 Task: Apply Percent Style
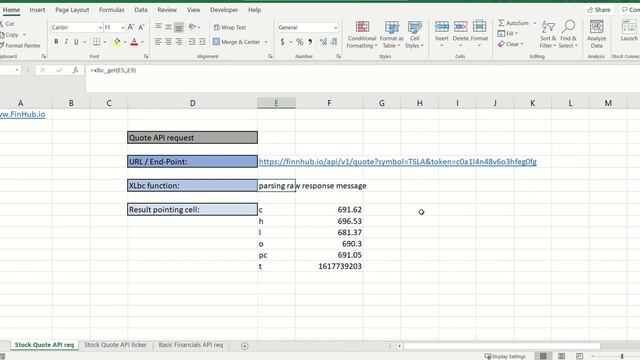tap(300, 42)
